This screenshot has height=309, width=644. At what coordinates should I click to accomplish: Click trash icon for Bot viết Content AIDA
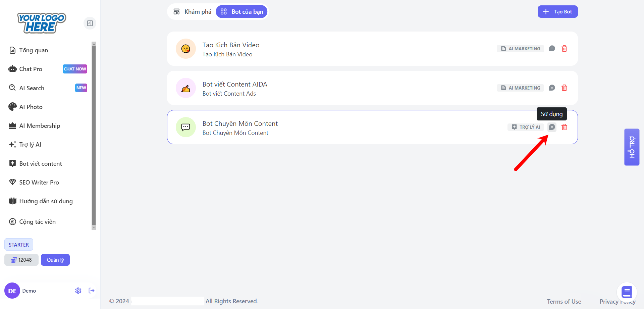point(564,88)
